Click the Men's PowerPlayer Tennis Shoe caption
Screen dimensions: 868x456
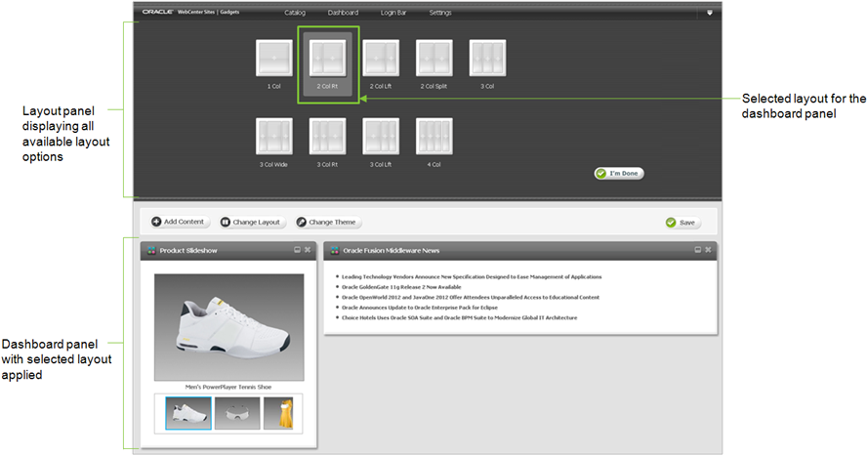[228, 388]
